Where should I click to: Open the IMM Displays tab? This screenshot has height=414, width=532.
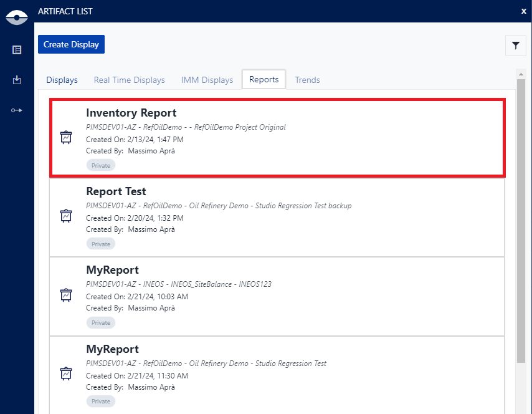coord(207,80)
